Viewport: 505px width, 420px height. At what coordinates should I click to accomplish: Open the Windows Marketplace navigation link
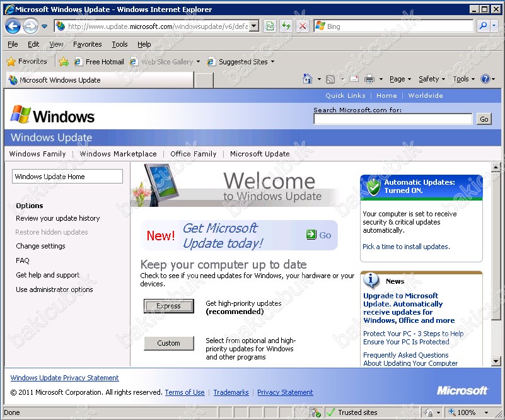(x=118, y=154)
